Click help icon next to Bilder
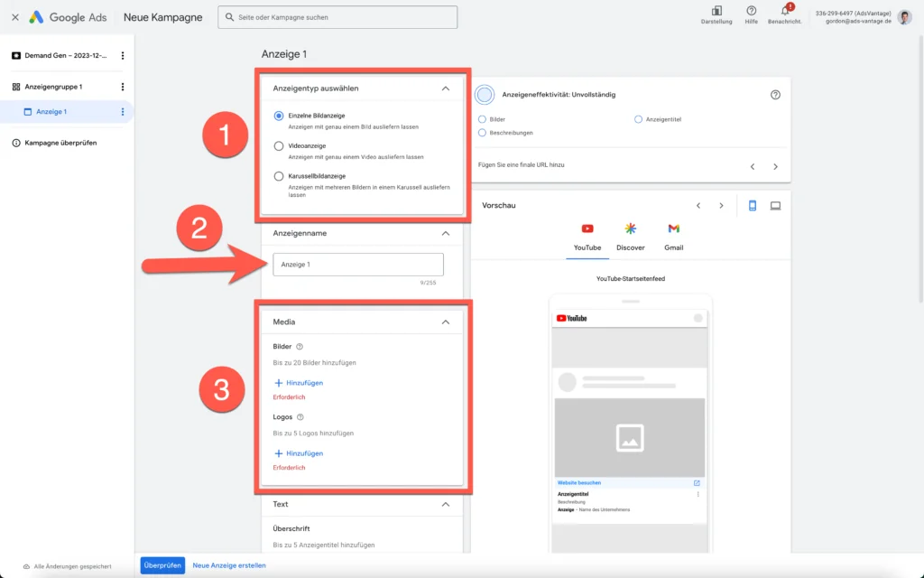Image resolution: width=924 pixels, height=578 pixels. 300,347
